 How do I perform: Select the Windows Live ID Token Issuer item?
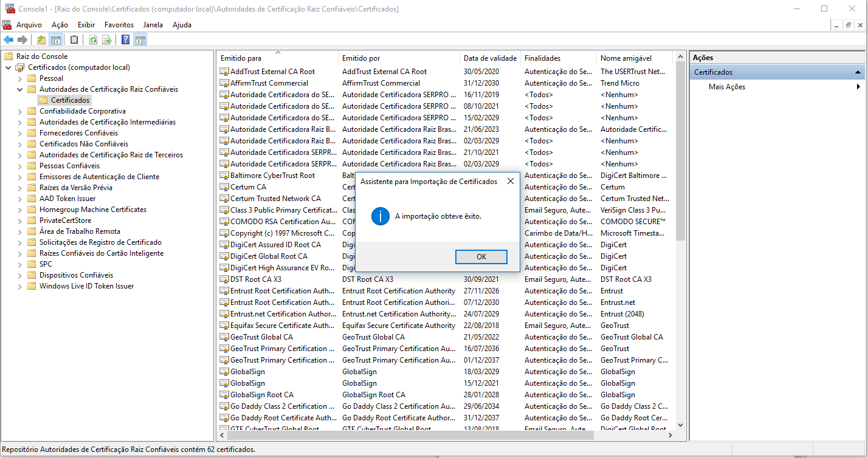click(86, 286)
